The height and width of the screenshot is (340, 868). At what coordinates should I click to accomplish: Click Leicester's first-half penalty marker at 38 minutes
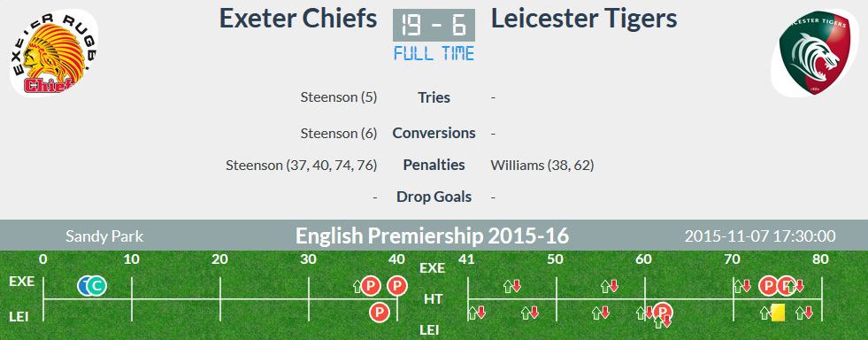(380, 313)
